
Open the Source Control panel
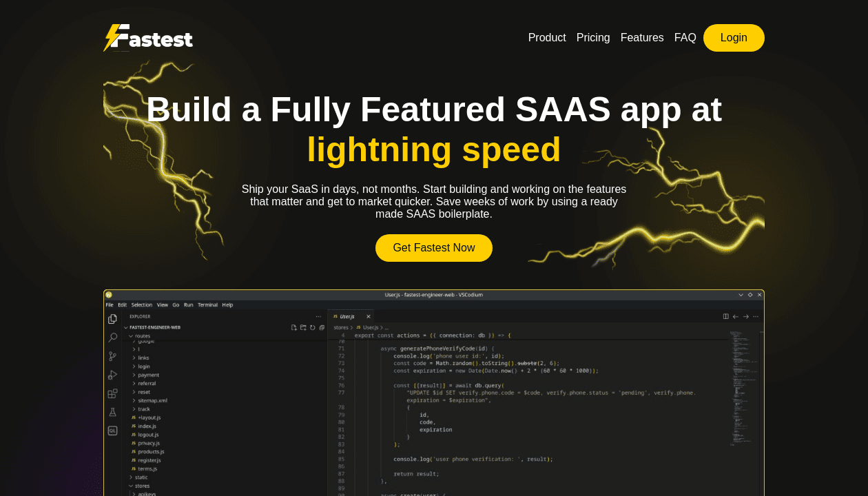112,356
